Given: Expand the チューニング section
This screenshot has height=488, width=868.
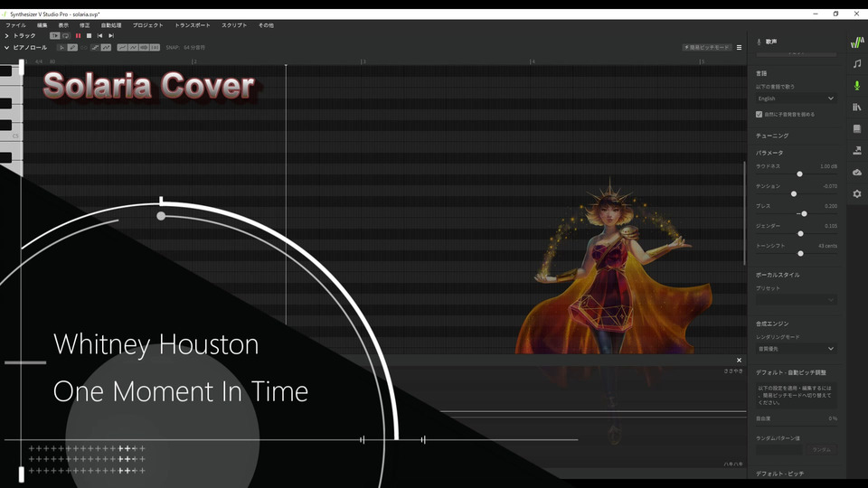Looking at the screenshot, I should coord(772,136).
